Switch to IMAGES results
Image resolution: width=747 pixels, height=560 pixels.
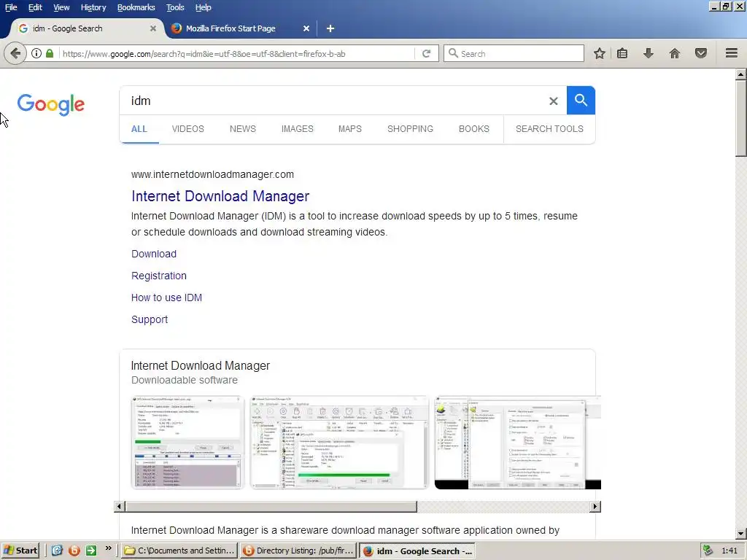(x=298, y=129)
